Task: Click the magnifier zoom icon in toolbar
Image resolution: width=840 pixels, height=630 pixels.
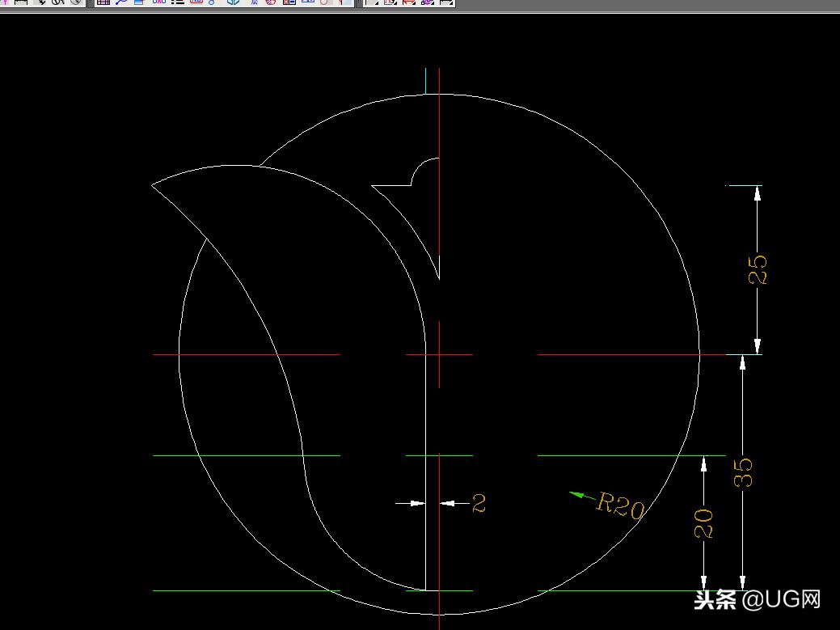Action: [x=120, y=2]
